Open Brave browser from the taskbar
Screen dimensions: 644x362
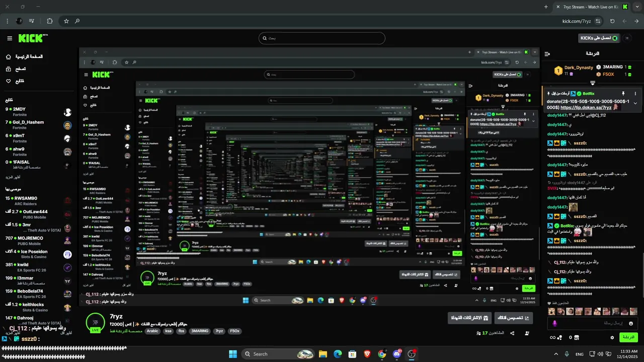(367, 354)
